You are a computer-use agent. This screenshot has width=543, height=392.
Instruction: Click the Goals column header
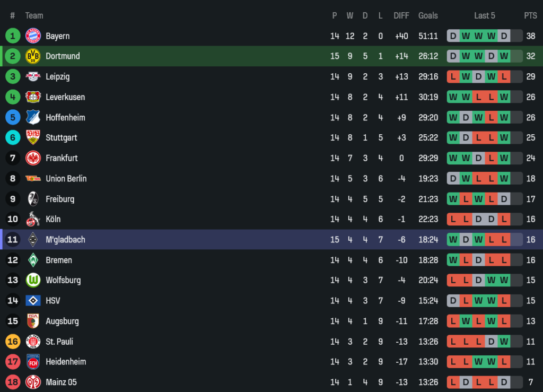428,15
